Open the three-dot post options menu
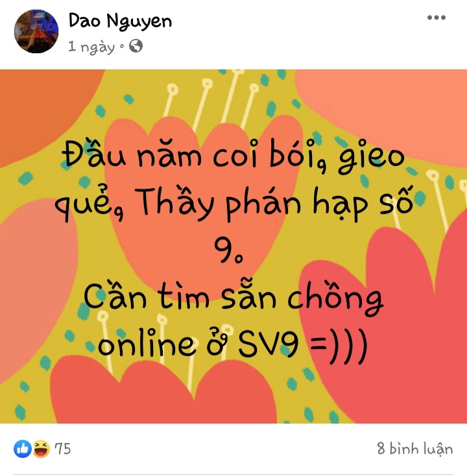The height and width of the screenshot is (476, 467). pyautogui.click(x=437, y=18)
